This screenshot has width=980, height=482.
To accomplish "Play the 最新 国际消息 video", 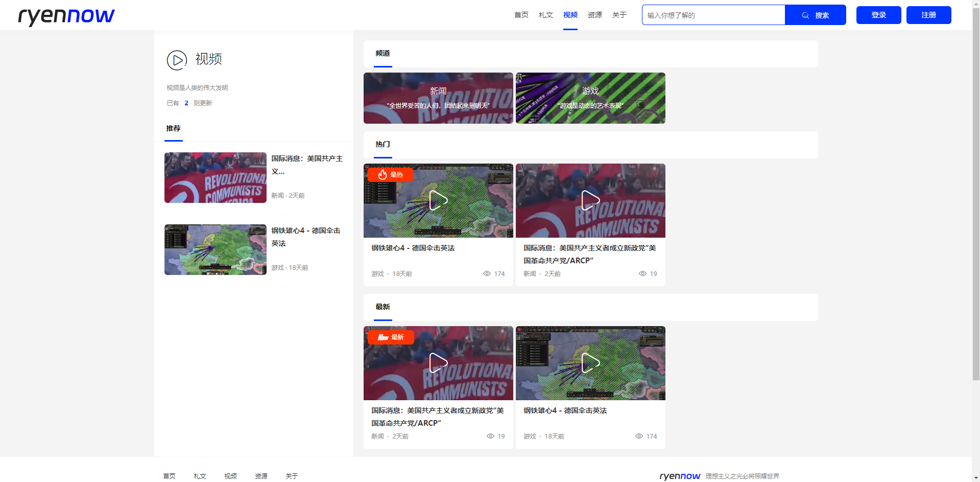I will (438, 363).
